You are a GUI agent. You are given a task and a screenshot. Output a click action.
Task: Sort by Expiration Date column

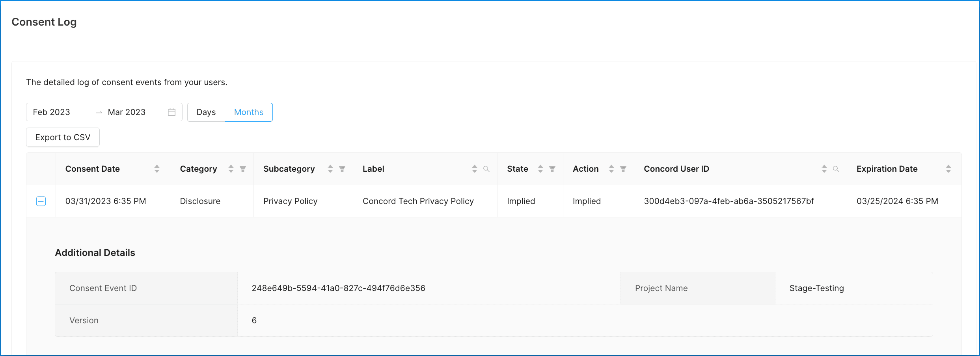tap(948, 169)
